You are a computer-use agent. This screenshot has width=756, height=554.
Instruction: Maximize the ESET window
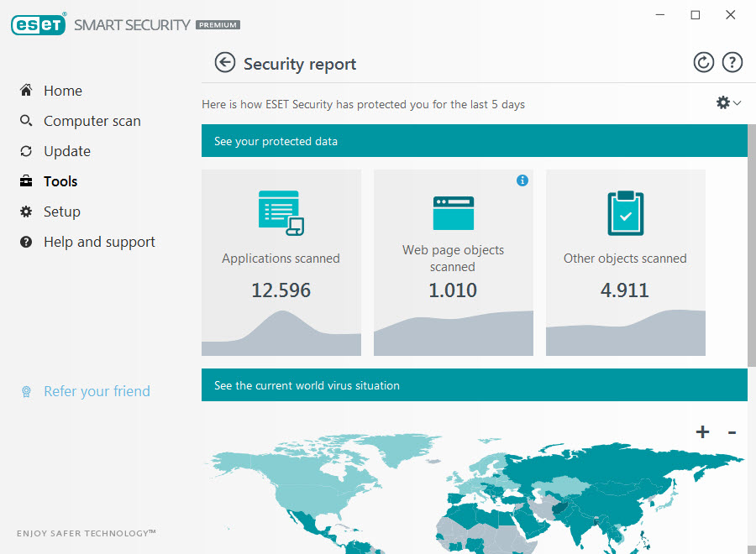(x=696, y=15)
